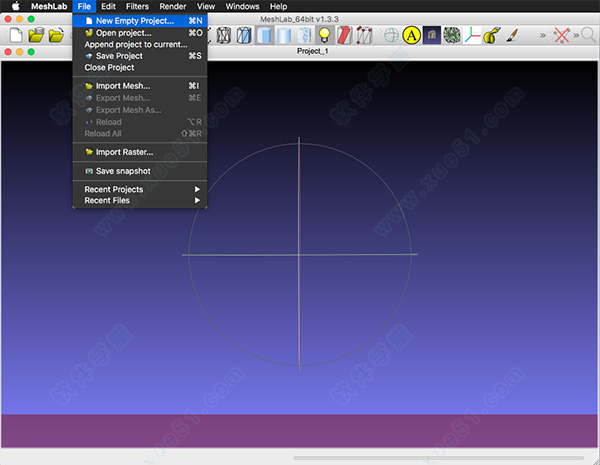Choose Import Mesh... menu entry
The width and height of the screenshot is (600, 465).
[x=140, y=86]
